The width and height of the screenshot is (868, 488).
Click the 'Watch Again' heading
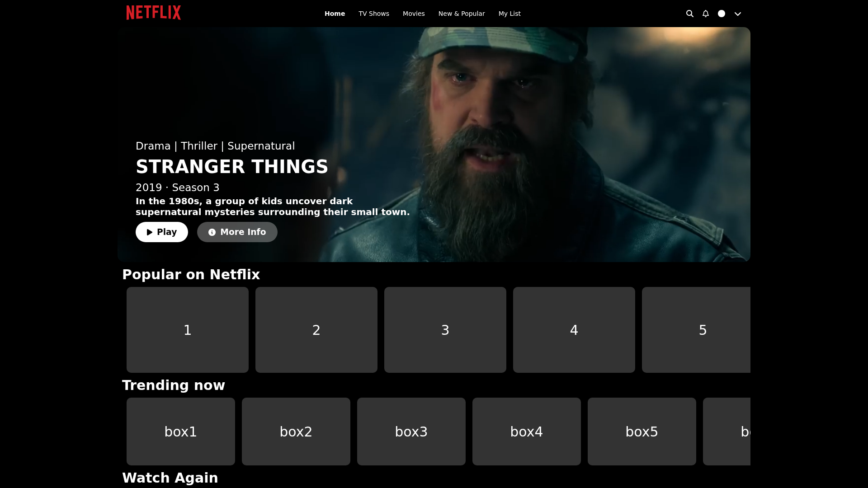point(170,478)
